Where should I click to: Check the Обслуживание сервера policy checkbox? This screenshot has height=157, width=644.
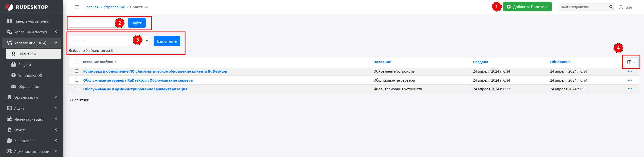pyautogui.click(x=77, y=80)
